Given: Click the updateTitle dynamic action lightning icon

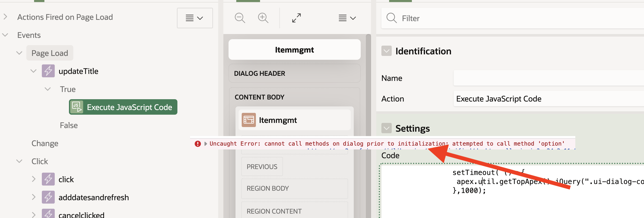Looking at the screenshot, I should pos(48,71).
